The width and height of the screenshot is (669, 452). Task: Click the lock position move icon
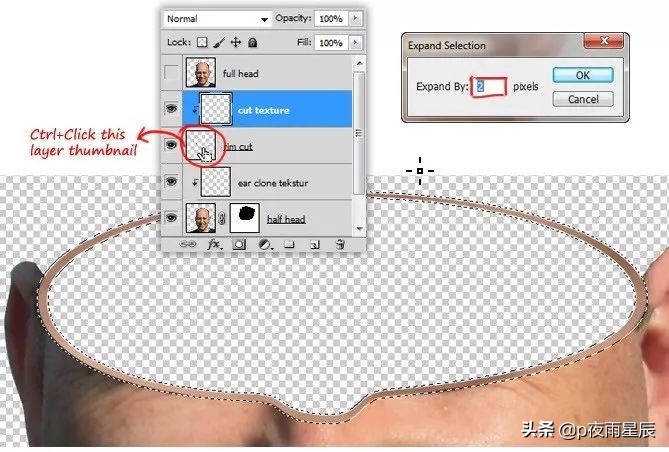[236, 42]
